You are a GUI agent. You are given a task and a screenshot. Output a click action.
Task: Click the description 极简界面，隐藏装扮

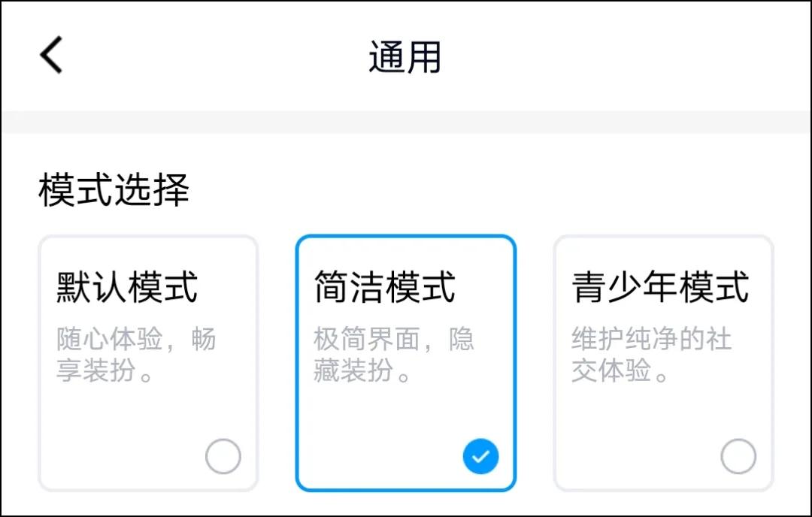(x=392, y=352)
